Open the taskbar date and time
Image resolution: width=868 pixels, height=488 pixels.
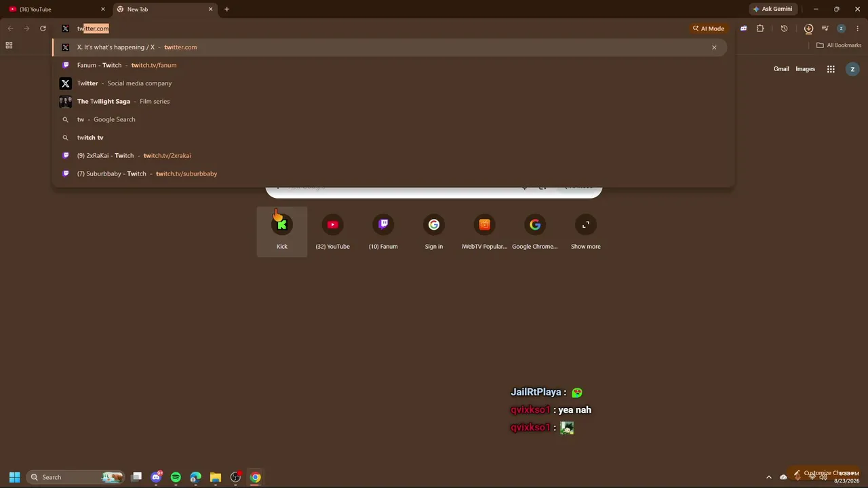coord(846,477)
